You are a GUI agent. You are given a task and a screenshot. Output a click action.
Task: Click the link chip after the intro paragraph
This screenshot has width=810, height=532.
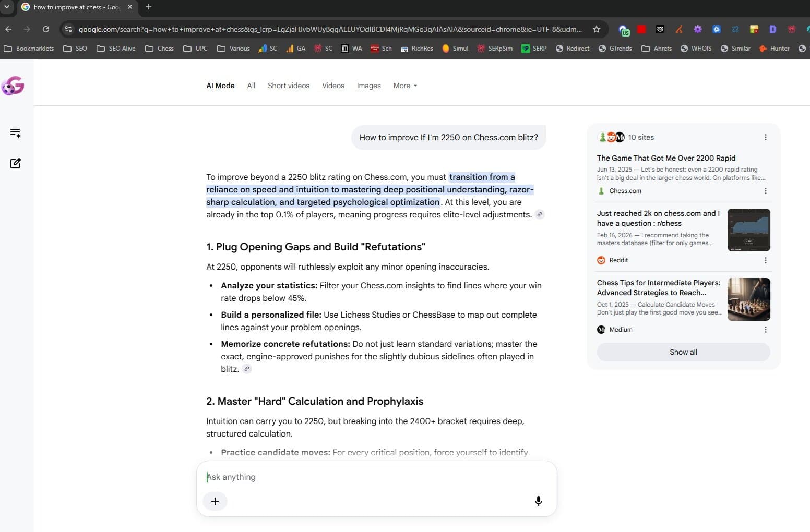click(x=540, y=214)
